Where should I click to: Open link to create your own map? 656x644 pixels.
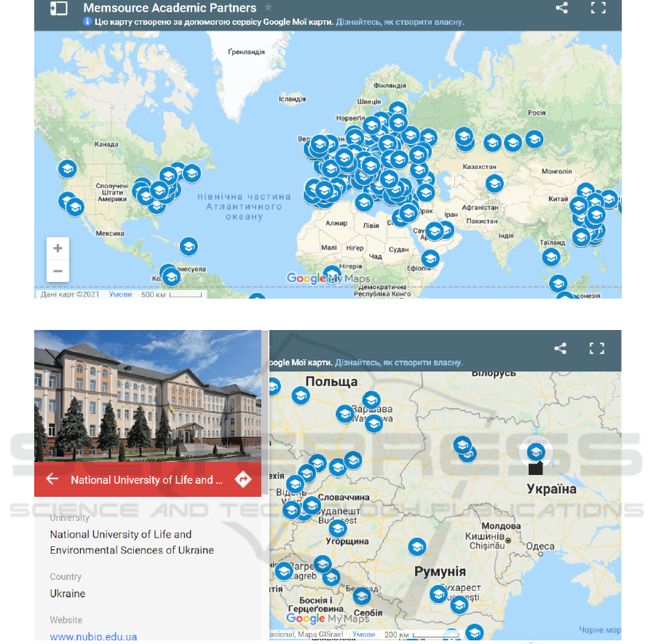[x=399, y=22]
